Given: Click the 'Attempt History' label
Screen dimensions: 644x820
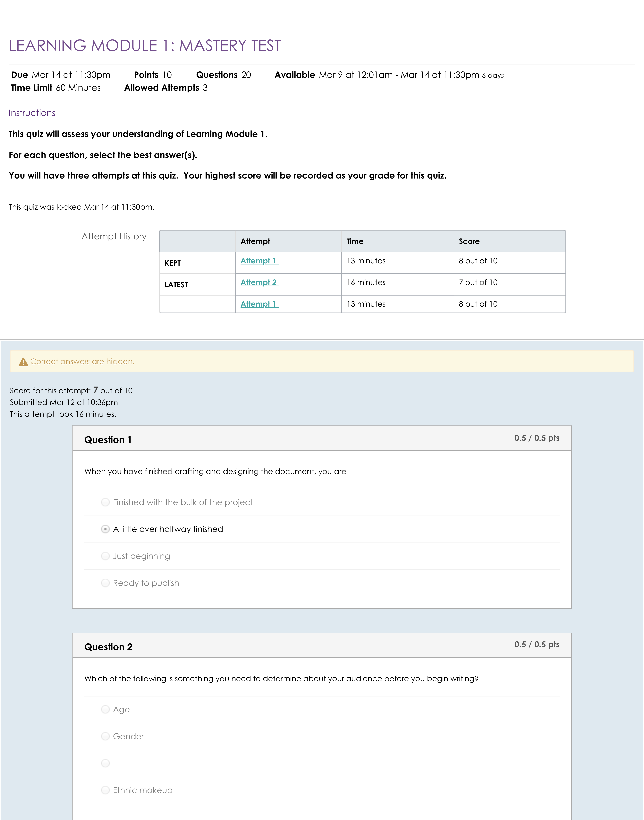Looking at the screenshot, I should [x=114, y=236].
